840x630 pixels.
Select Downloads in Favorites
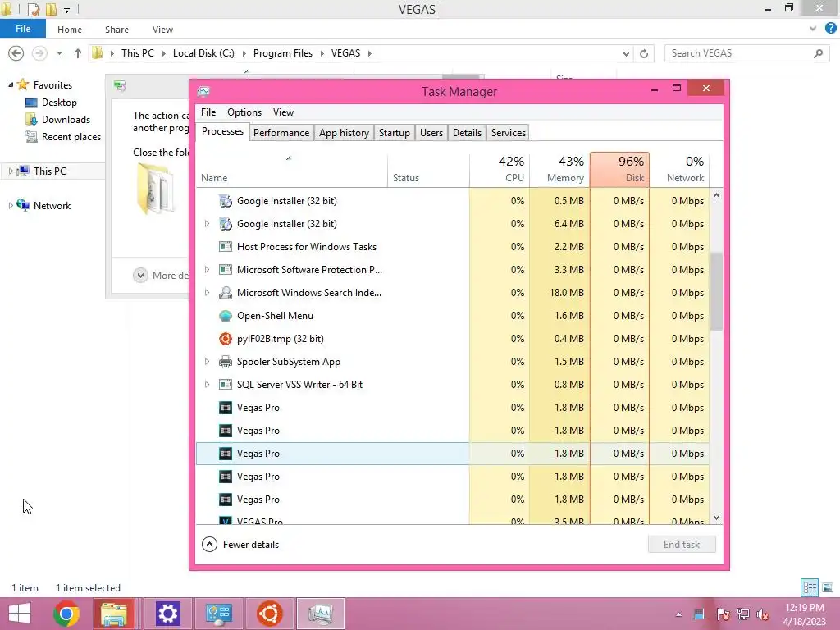click(66, 120)
